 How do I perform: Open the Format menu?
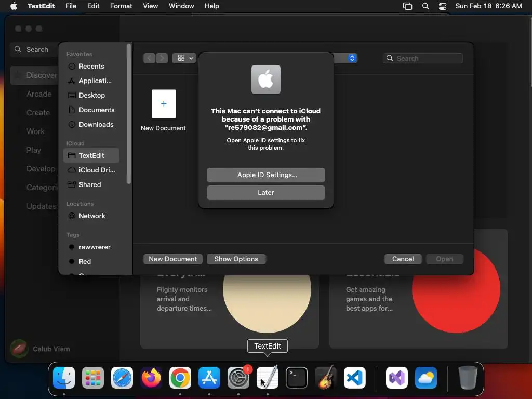coord(121,6)
